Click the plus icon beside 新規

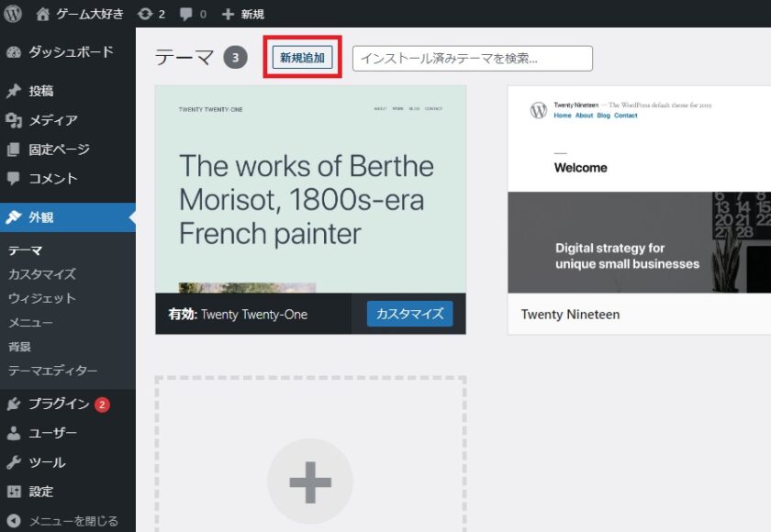[228, 15]
